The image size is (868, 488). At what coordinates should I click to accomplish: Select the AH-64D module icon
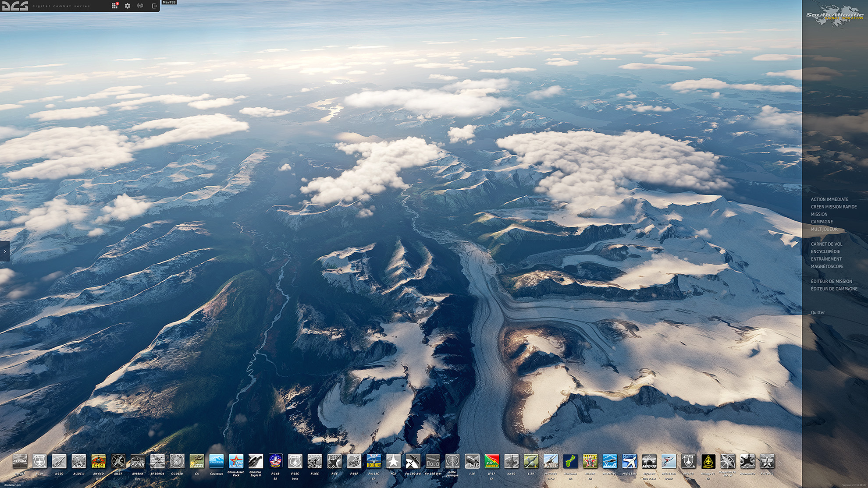[x=98, y=462]
